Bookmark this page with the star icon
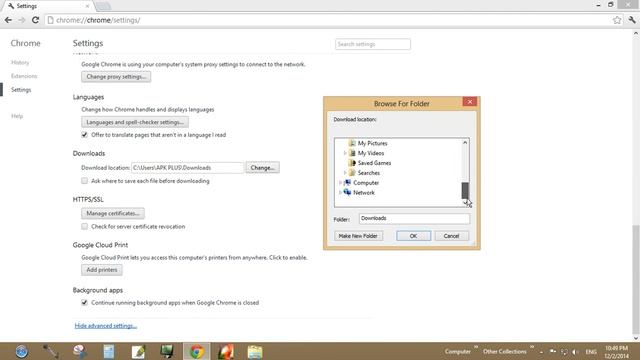This screenshot has height=360, width=640. coord(617,20)
